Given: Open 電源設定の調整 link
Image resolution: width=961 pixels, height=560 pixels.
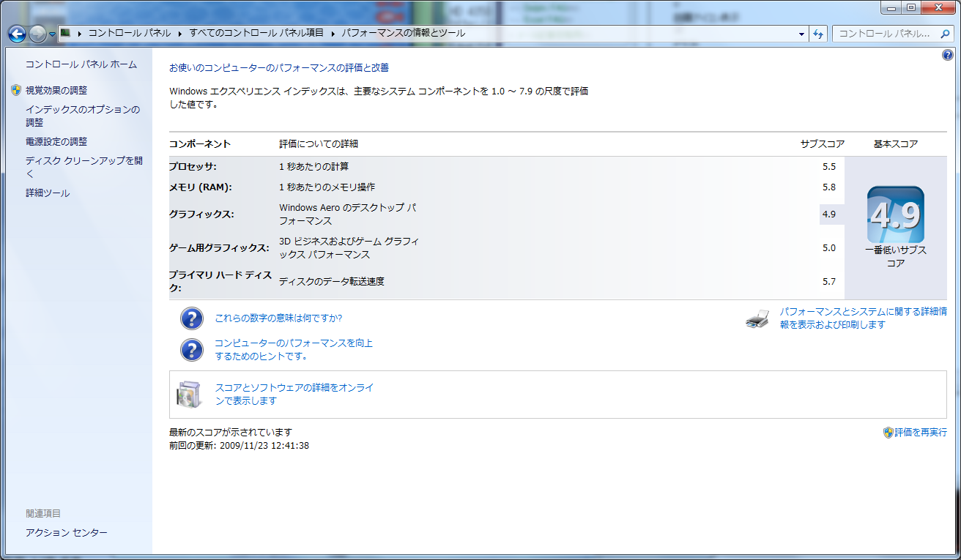Looking at the screenshot, I should tap(56, 142).
